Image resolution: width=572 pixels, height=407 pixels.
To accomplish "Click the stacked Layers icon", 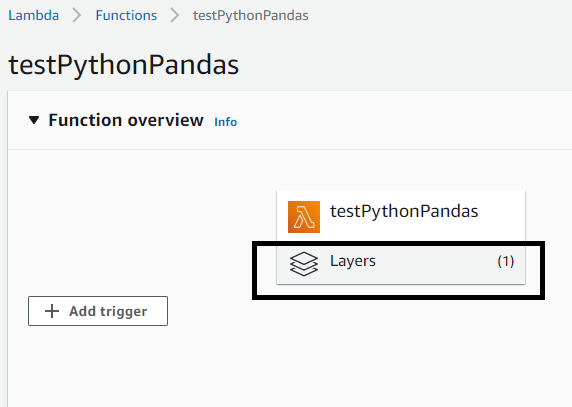I will click(304, 264).
